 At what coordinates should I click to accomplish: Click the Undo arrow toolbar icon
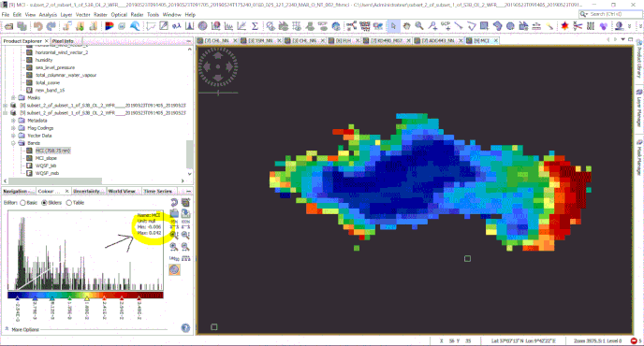pyautogui.click(x=37, y=26)
